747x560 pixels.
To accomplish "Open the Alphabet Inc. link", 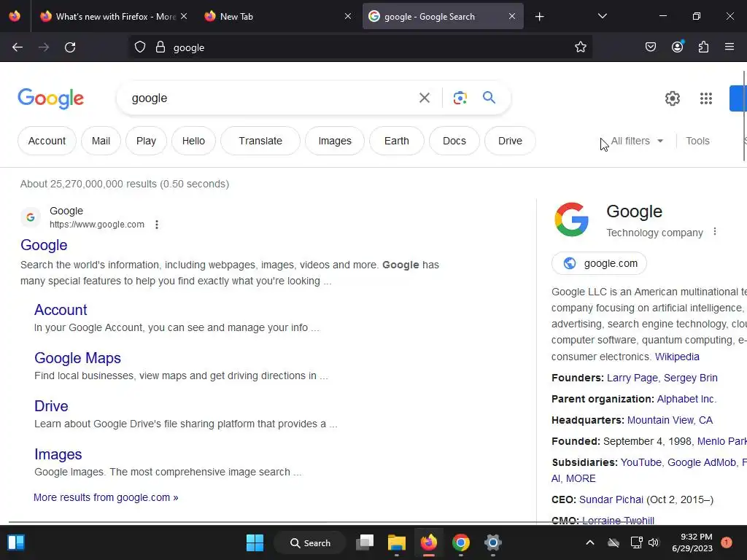I will (686, 399).
